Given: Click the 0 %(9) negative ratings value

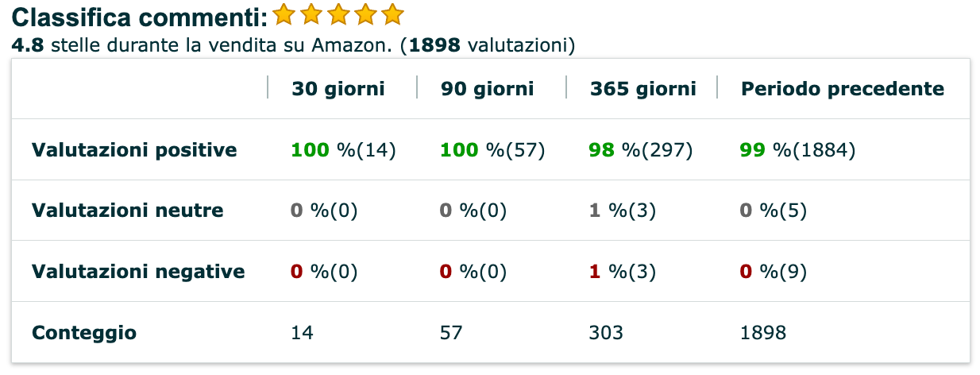Looking at the screenshot, I should 774,272.
